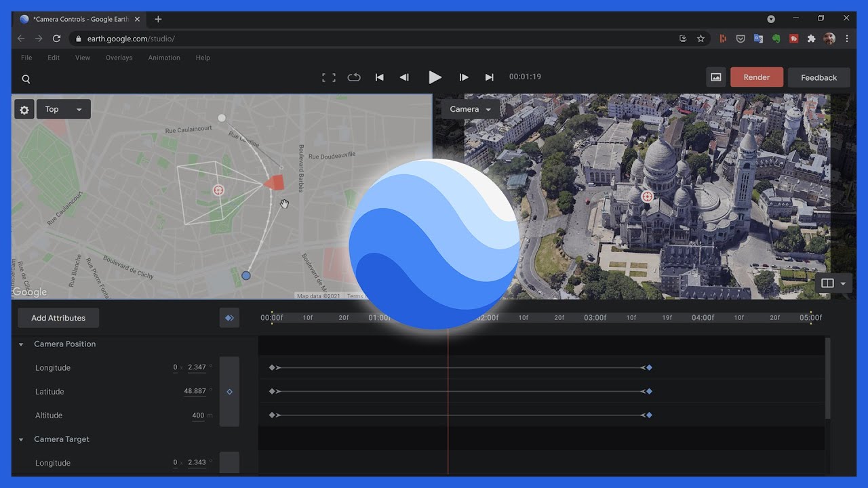
Task: Go back in the browser
Action: click(21, 39)
